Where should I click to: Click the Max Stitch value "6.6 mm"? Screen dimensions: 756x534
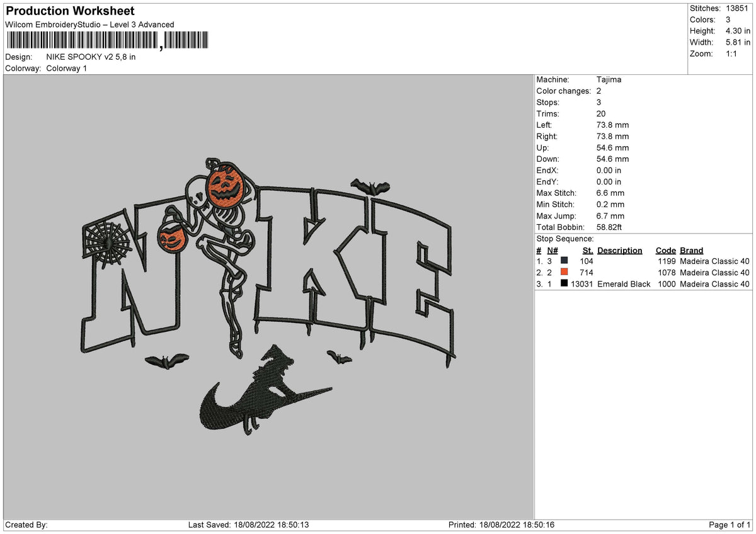[610, 193]
